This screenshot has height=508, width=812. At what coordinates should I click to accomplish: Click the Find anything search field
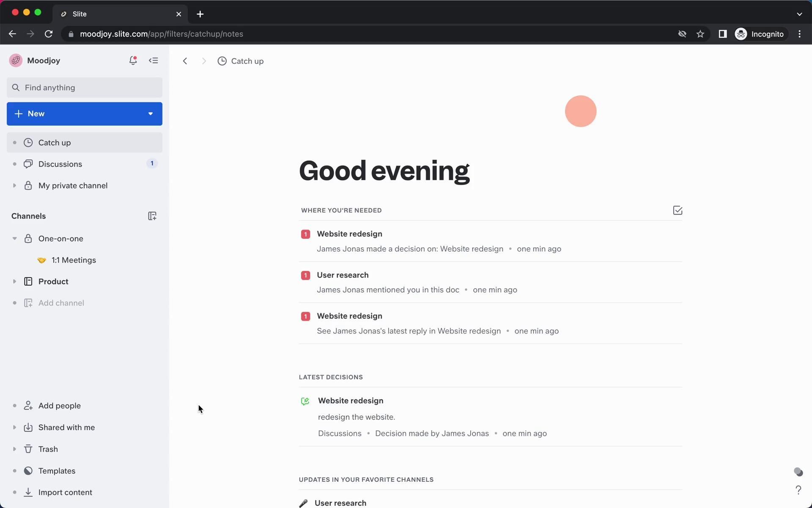coord(85,88)
